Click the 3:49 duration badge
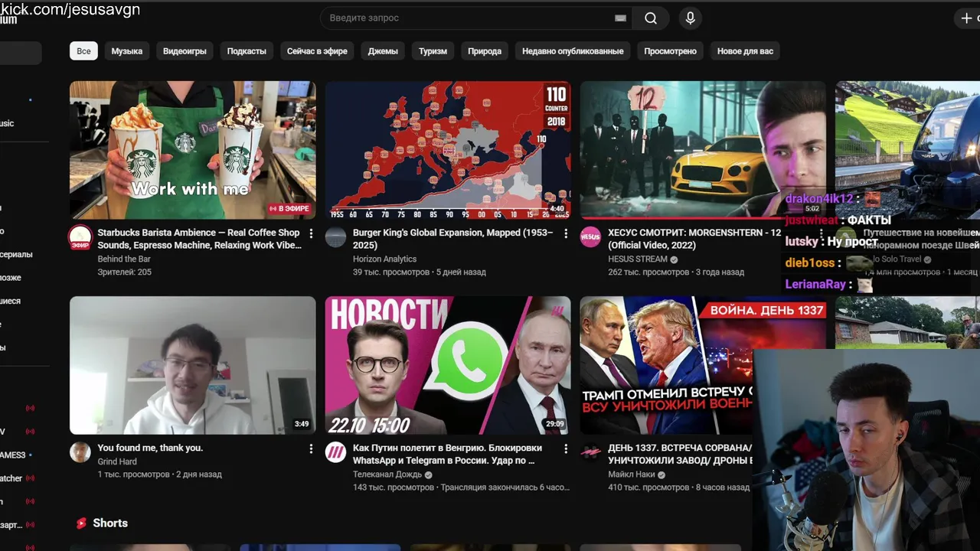The height and width of the screenshot is (551, 980). [x=302, y=424]
